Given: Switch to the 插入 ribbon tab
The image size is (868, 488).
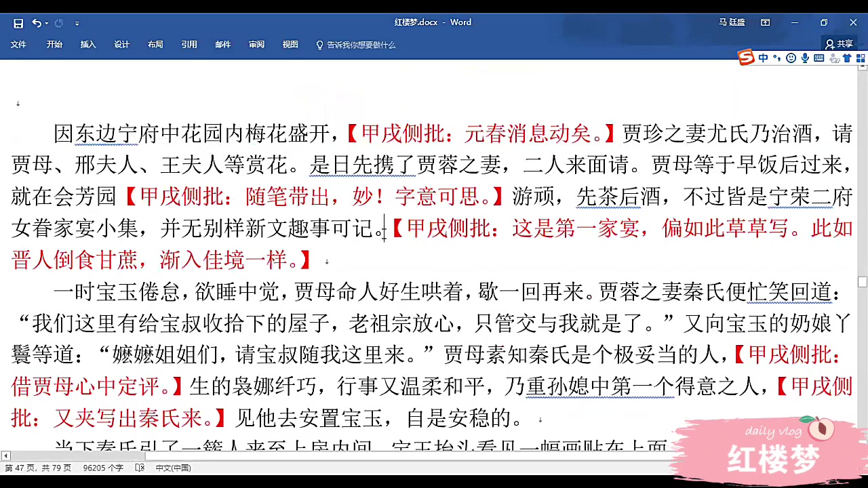Looking at the screenshot, I should (x=88, y=45).
